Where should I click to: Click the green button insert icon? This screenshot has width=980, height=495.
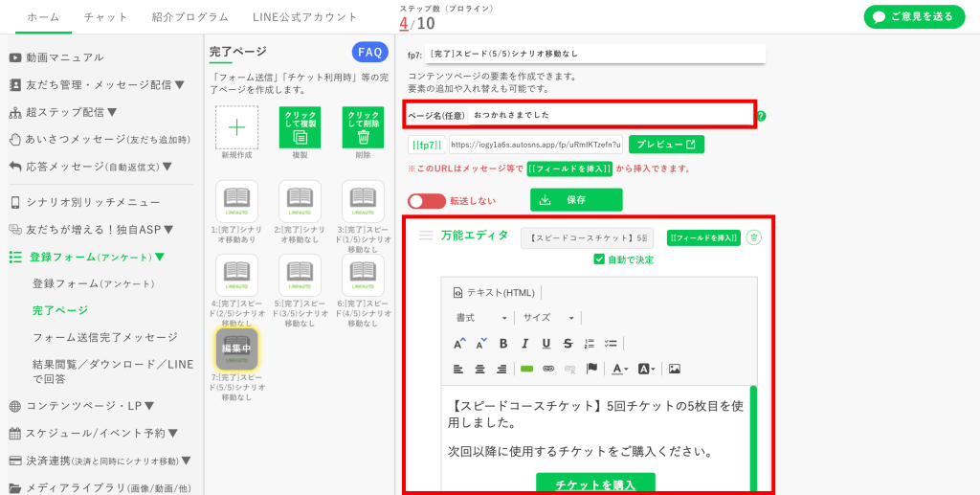pyautogui.click(x=526, y=369)
